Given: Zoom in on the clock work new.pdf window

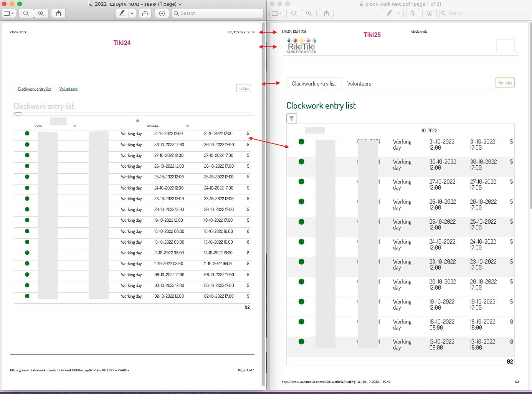Looking at the screenshot, I should point(309,13).
